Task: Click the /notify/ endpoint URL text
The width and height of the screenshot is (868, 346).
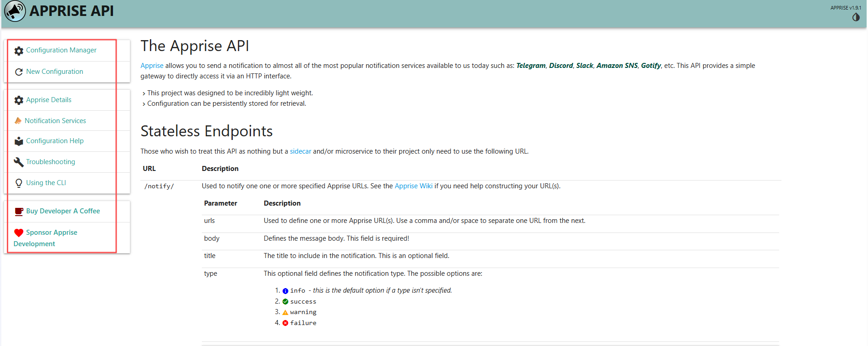Action: [x=159, y=186]
